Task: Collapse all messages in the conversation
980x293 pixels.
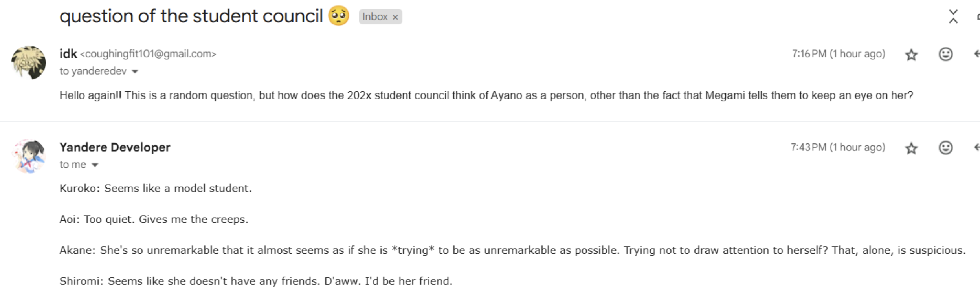Action: 953,16
